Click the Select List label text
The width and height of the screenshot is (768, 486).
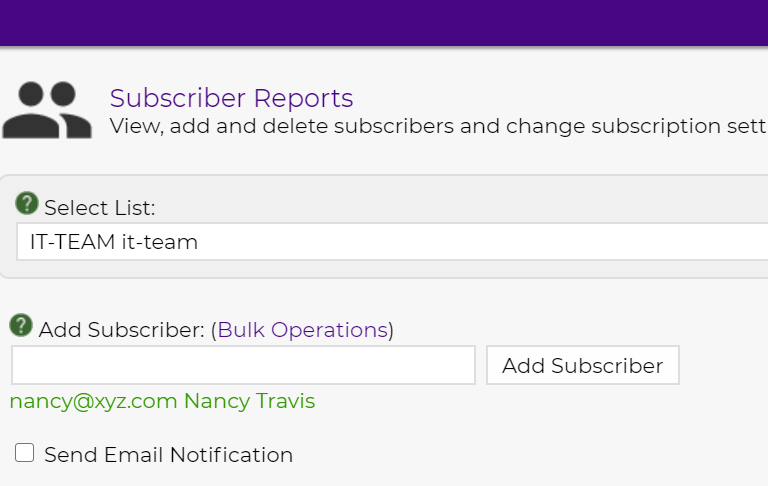pyautogui.click(x=99, y=208)
